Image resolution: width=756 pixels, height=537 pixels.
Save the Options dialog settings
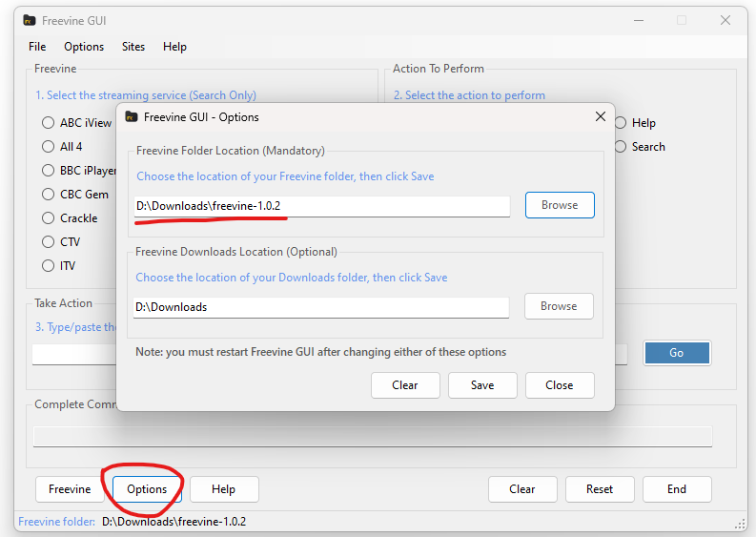tap(482, 385)
